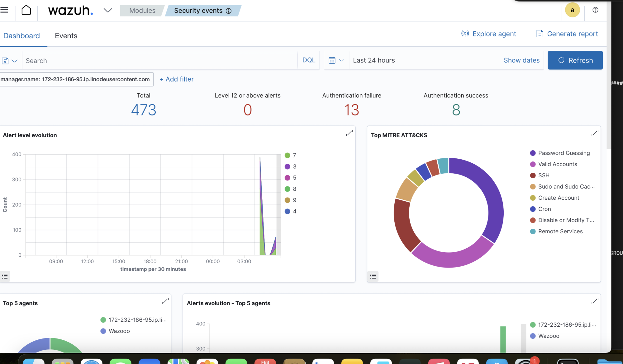
Task: Click Show dates
Action: [521, 60]
